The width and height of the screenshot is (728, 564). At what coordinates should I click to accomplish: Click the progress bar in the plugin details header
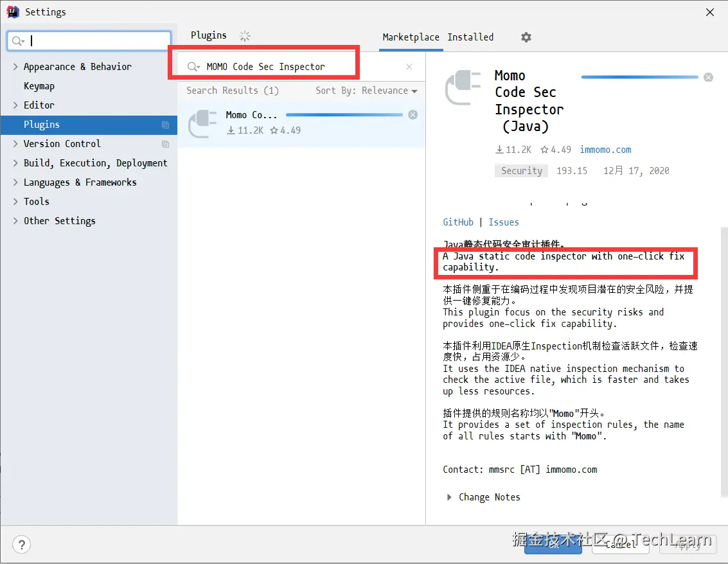pyautogui.click(x=640, y=77)
